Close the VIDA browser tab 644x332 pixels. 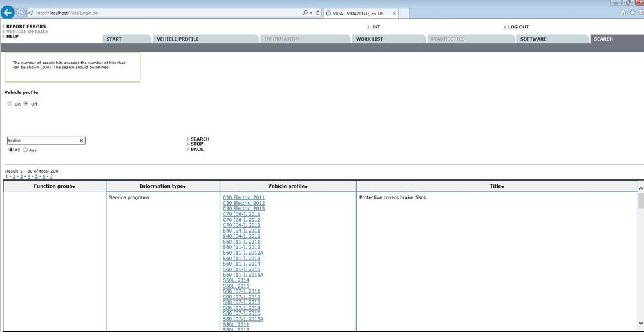pyautogui.click(x=395, y=13)
